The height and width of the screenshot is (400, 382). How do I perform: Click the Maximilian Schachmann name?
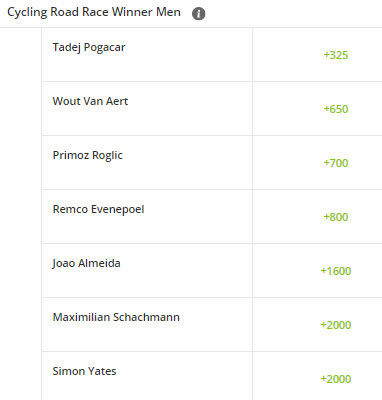pyautogui.click(x=116, y=317)
